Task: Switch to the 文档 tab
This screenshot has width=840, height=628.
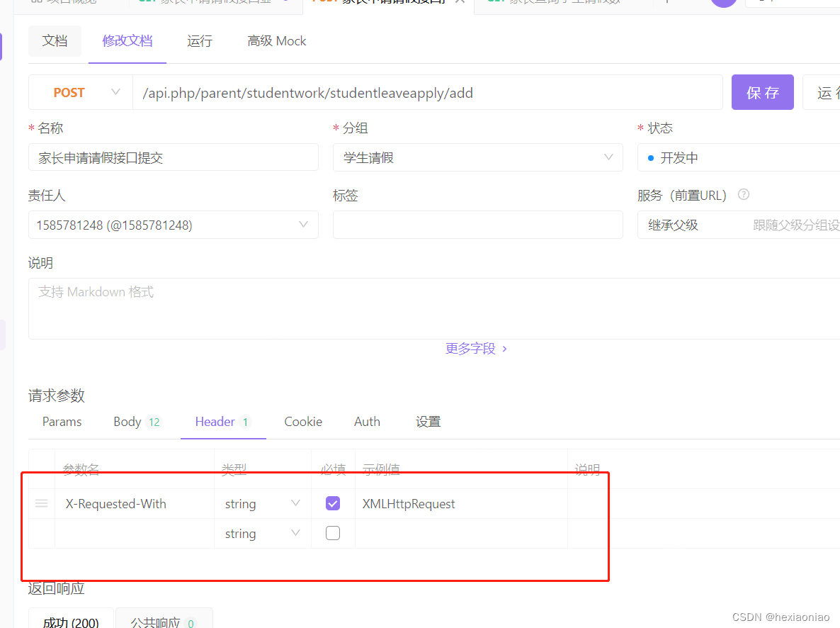Action: point(55,41)
